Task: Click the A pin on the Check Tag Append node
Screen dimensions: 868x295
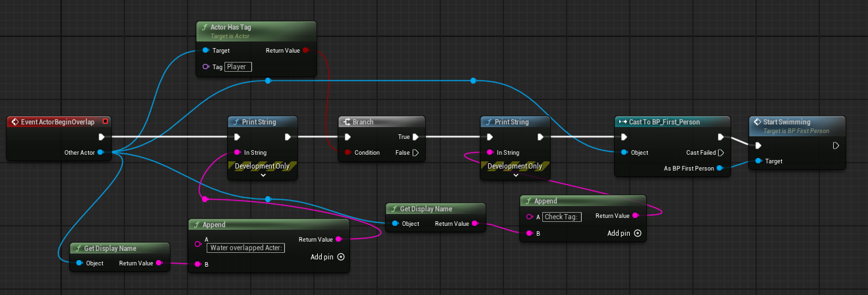Action: 530,217
